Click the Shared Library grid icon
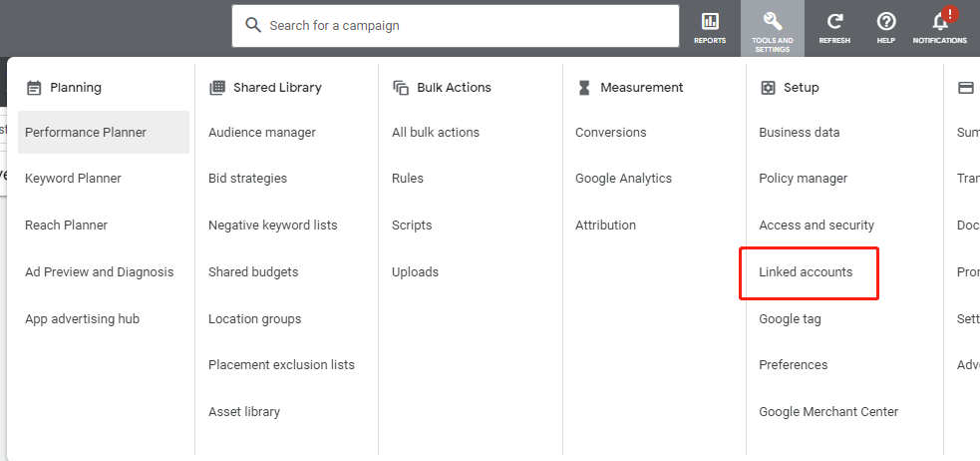The image size is (980, 461). tap(217, 88)
